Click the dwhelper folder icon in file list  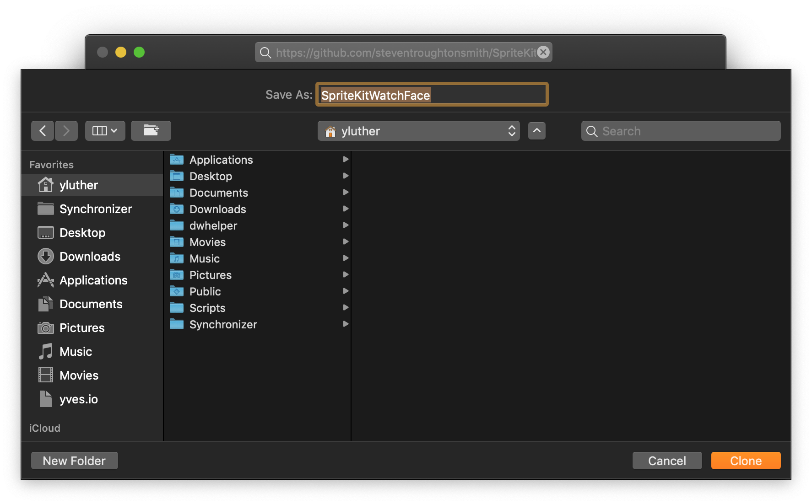177,225
